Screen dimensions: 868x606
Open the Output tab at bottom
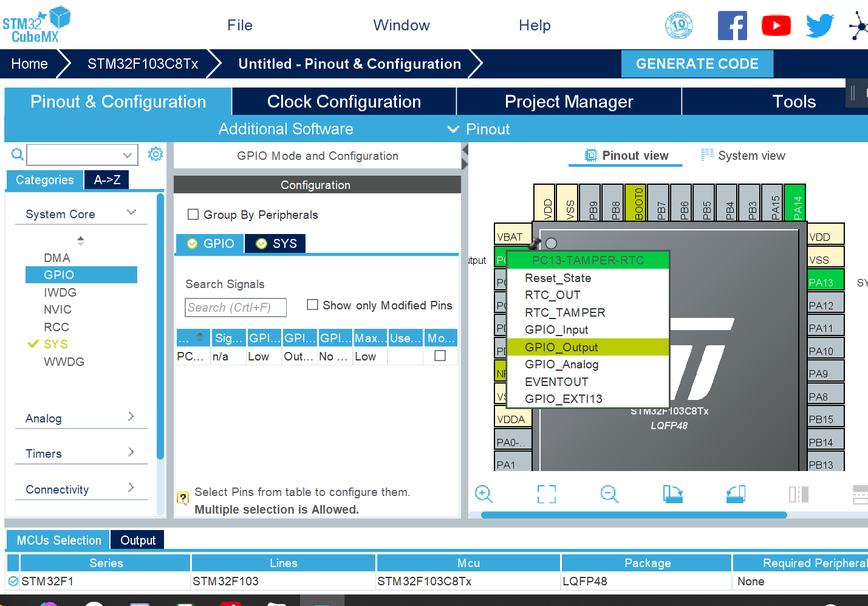138,540
